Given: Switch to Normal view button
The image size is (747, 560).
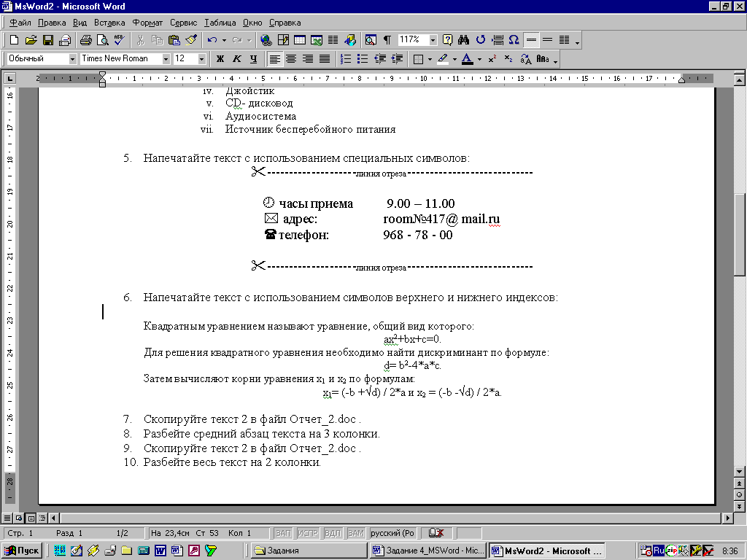Looking at the screenshot, I should tap(7, 518).
